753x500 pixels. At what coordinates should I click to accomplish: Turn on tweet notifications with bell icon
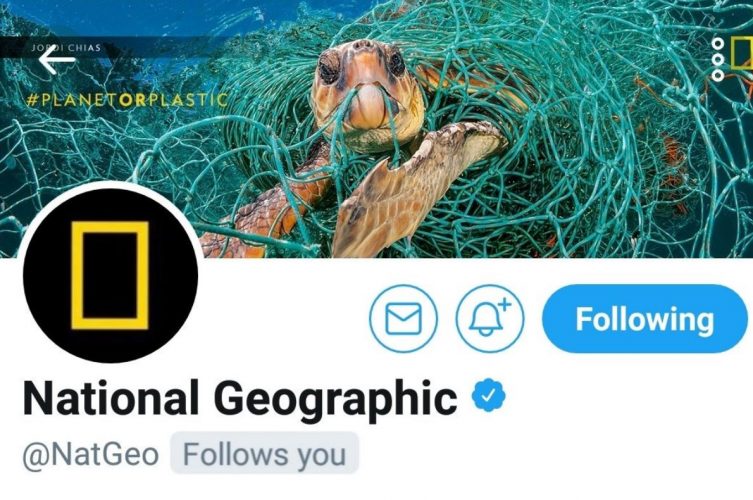click(490, 318)
